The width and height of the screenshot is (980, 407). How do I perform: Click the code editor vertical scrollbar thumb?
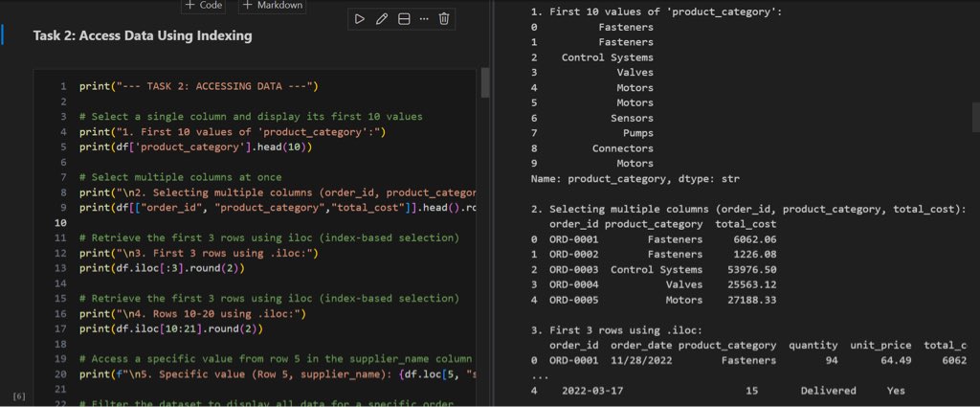tap(485, 83)
